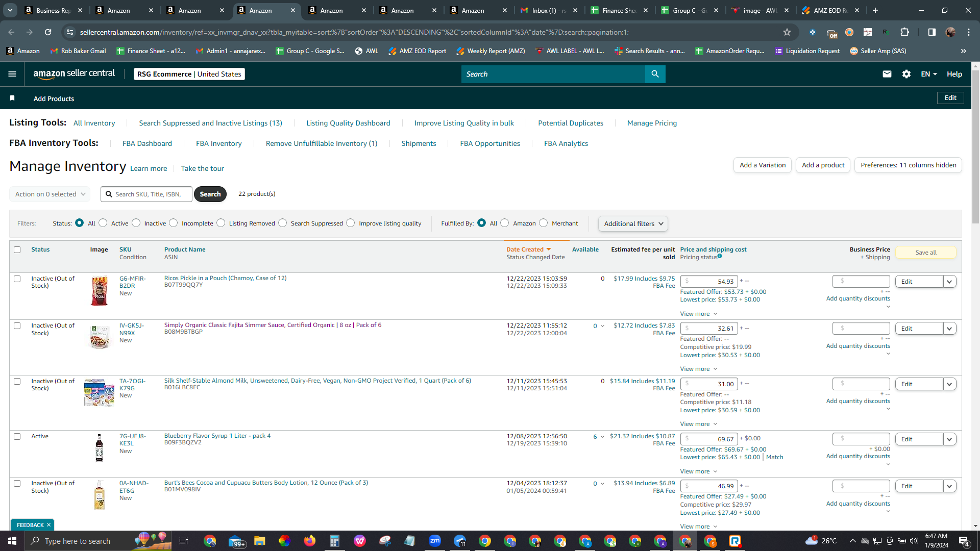Image resolution: width=980 pixels, height=551 pixels.
Task: Open the Shipments inventory tool
Action: 419,143
